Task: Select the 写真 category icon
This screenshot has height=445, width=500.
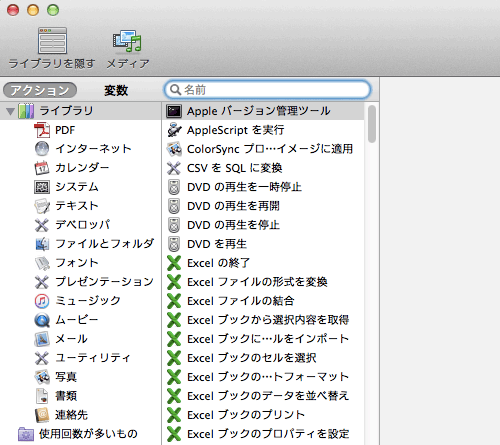Action: (42, 377)
